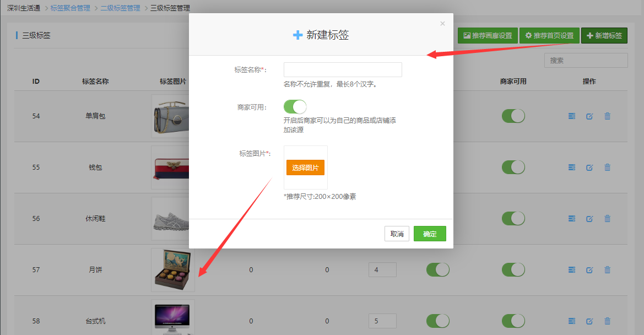Screen dimensions: 644x335
Task: Go to 标签聚合管理 breadcrumb
Action: pyautogui.click(x=70, y=8)
